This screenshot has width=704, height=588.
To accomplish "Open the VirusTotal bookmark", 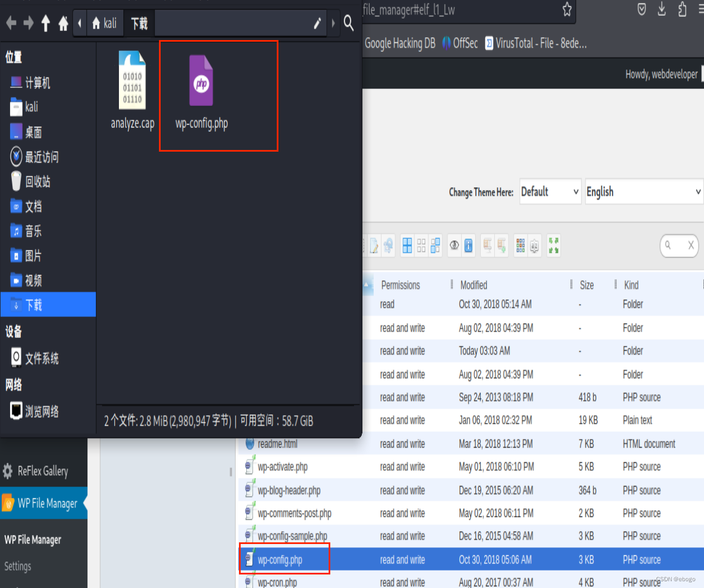I will pyautogui.click(x=536, y=43).
